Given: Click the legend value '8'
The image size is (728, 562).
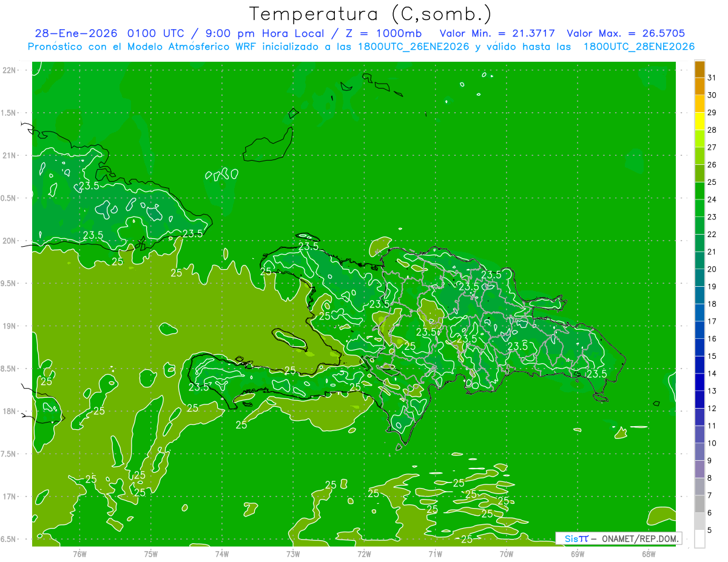Looking at the screenshot, I should click(x=710, y=478).
